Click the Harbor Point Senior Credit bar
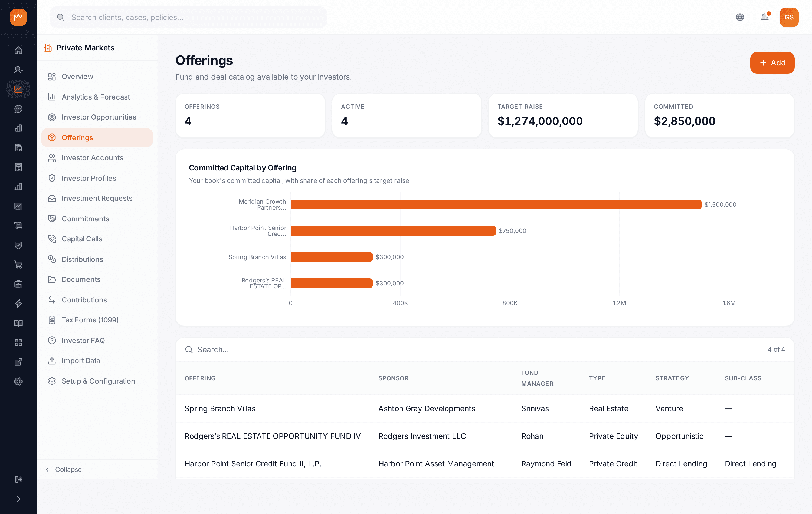Image resolution: width=812 pixels, height=514 pixels. coord(393,230)
